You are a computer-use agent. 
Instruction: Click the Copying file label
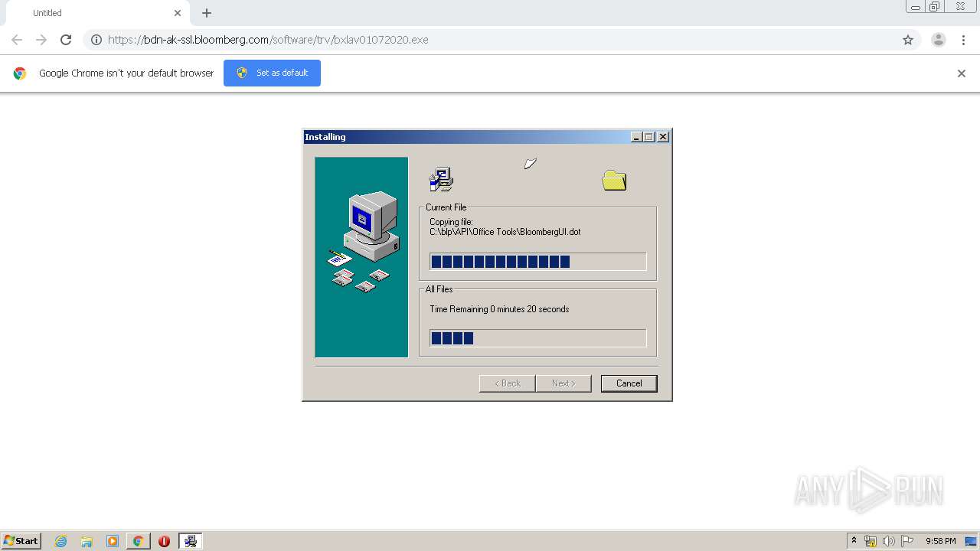pyautogui.click(x=451, y=222)
